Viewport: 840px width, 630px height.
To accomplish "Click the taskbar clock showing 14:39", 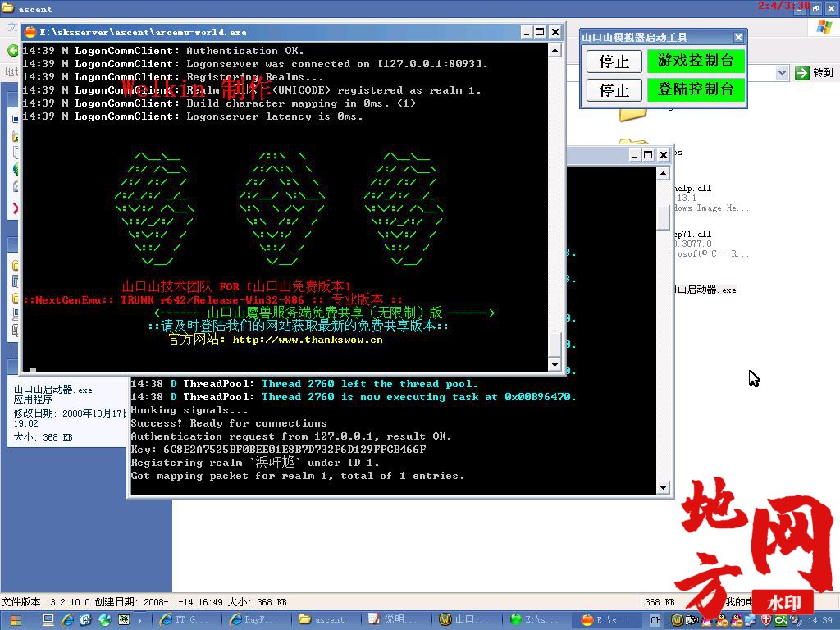I will [819, 620].
